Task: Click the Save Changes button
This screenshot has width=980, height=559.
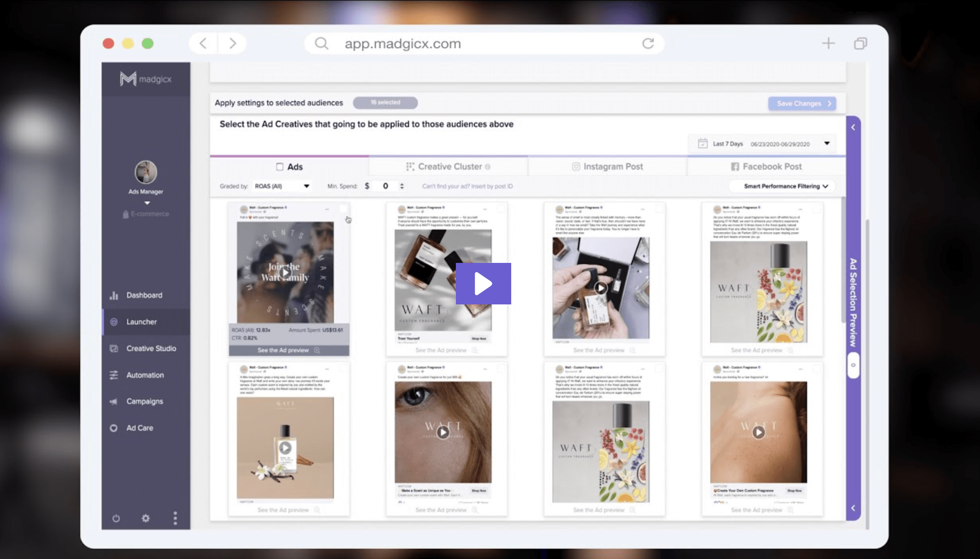Action: coord(802,104)
